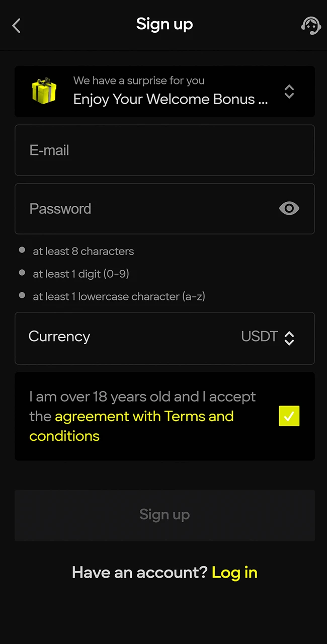Click the bullet beside 'at least 1 digit (0-9)'
Screen dimensions: 327x644
tap(22, 273)
